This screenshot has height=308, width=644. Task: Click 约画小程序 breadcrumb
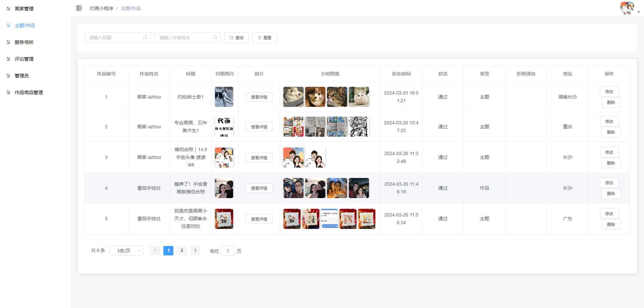(102, 8)
